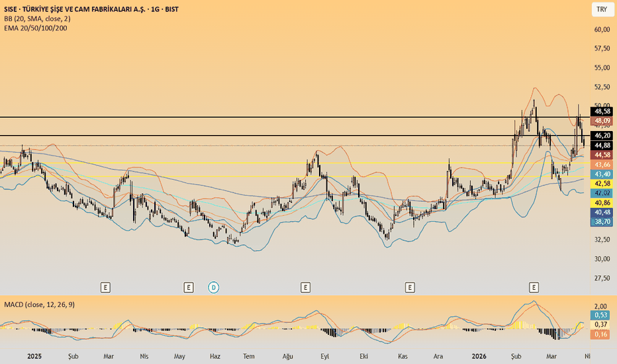Viewport: 617px width, 364px height.
Task: Click the 2026 label on the time axis
Action: click(x=479, y=356)
